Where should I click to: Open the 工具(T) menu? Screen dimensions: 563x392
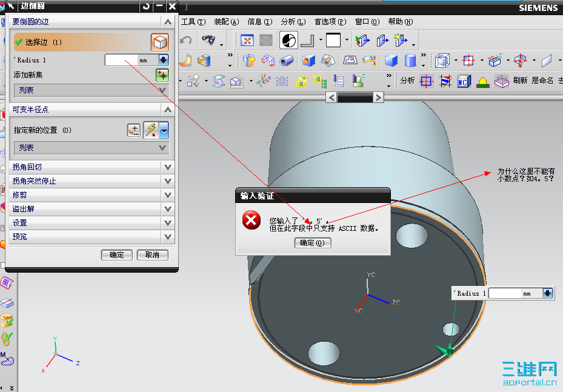[x=193, y=22]
